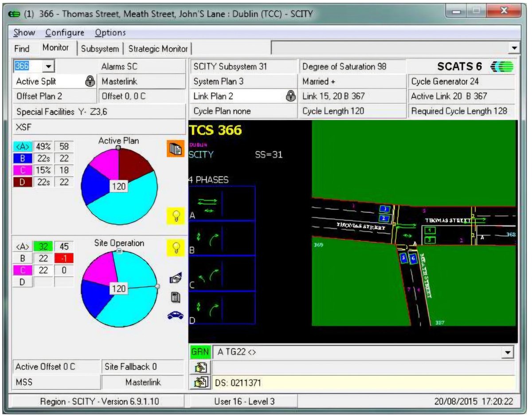Switch to the Strategic Monitor tab
The height and width of the screenshot is (416, 532).
pos(159,49)
